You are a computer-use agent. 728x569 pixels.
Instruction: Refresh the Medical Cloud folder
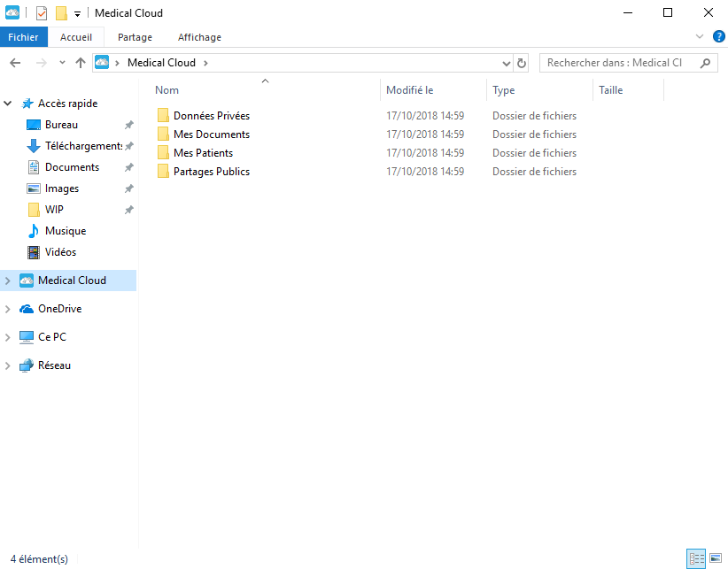pyautogui.click(x=522, y=63)
